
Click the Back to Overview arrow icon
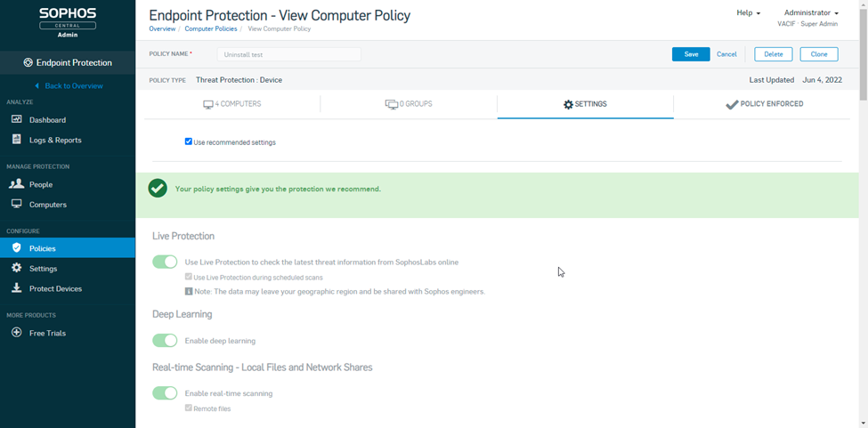click(x=37, y=85)
